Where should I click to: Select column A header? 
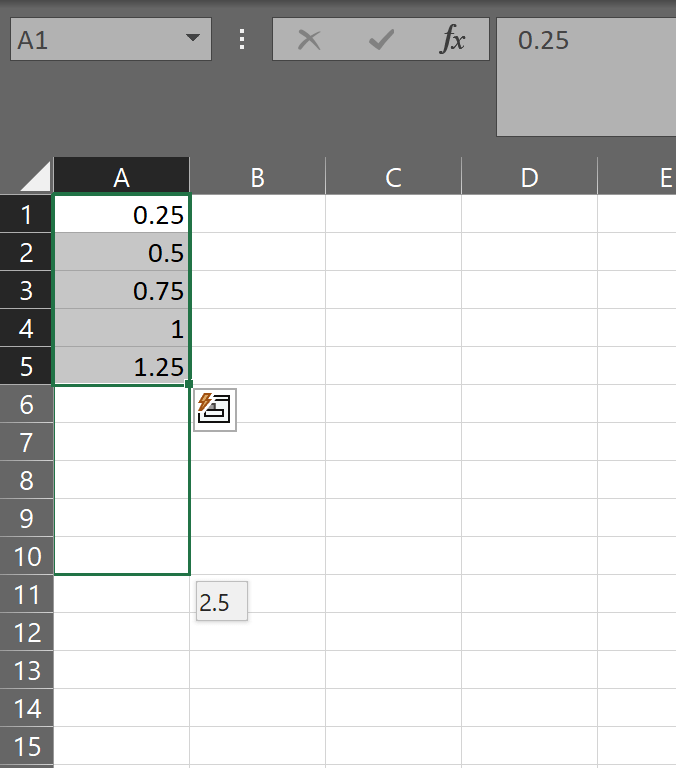click(121, 177)
